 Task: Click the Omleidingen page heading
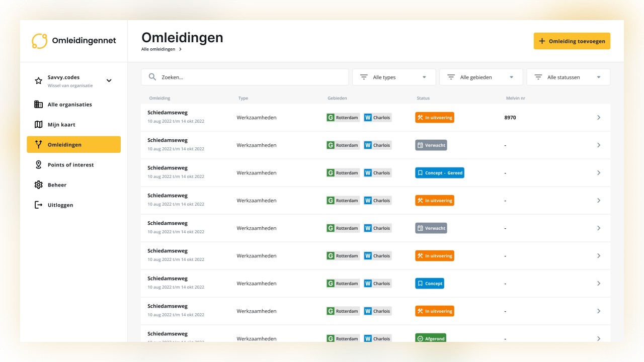coord(182,38)
